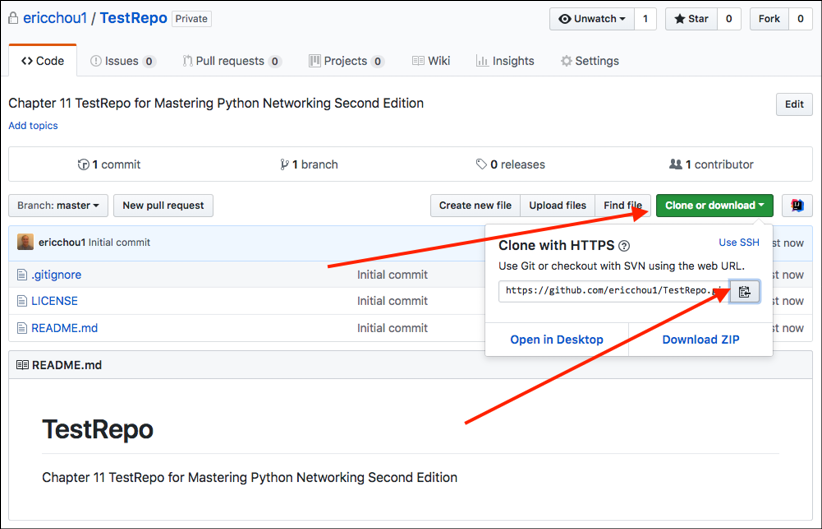Click Initial commit message in LICENSE row
Viewport: 822px width, 529px height.
tap(392, 301)
